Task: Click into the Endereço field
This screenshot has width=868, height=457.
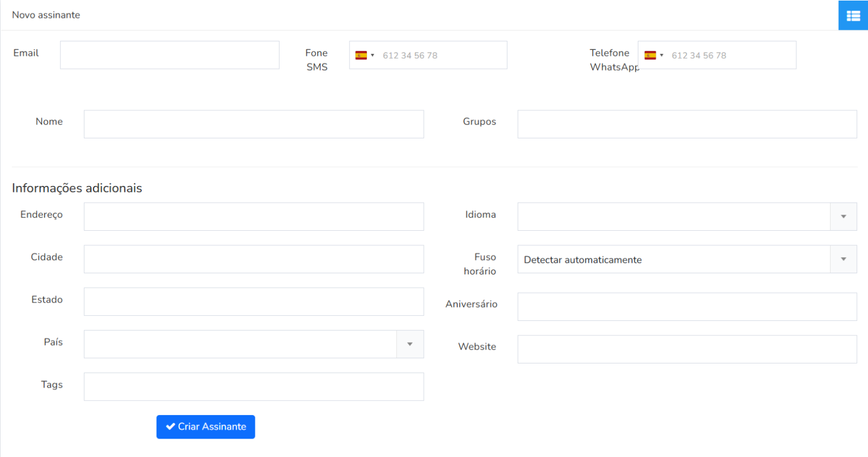Action: (x=254, y=216)
